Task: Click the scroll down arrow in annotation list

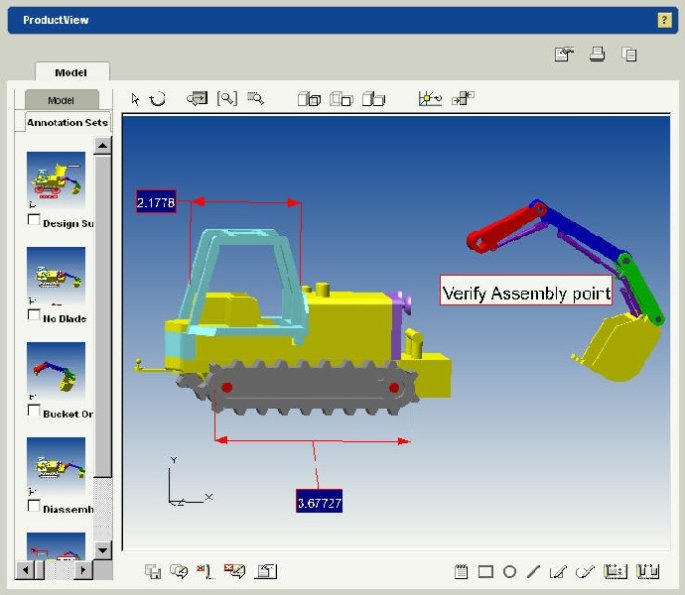Action: [103, 550]
